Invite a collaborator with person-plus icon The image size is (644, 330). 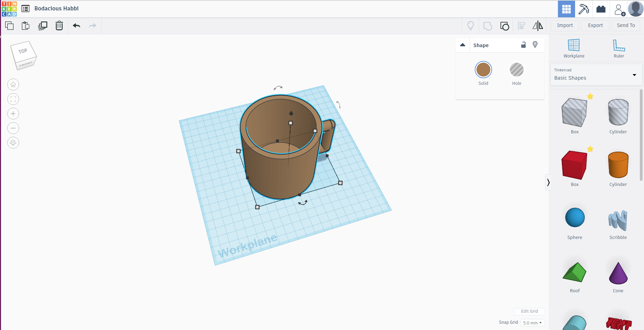coord(619,10)
